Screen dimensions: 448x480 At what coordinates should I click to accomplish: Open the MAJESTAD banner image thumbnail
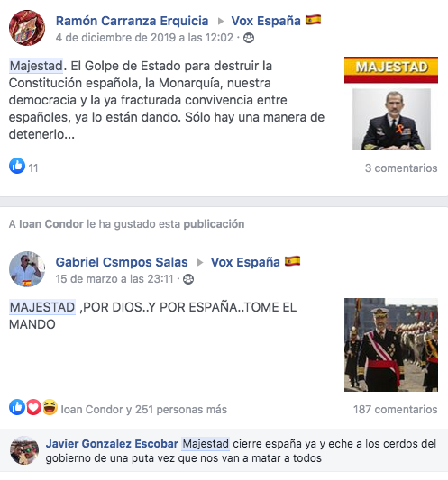point(391,104)
